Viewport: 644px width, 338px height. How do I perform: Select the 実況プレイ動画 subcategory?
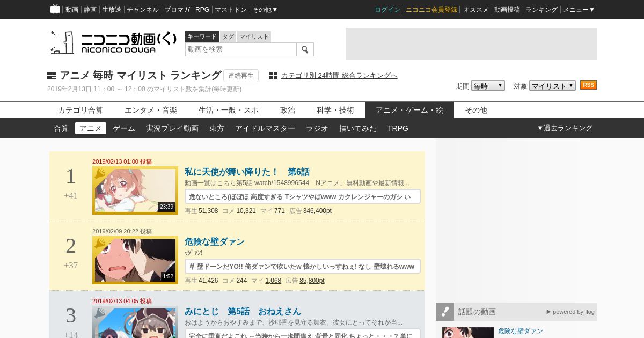tap(172, 128)
